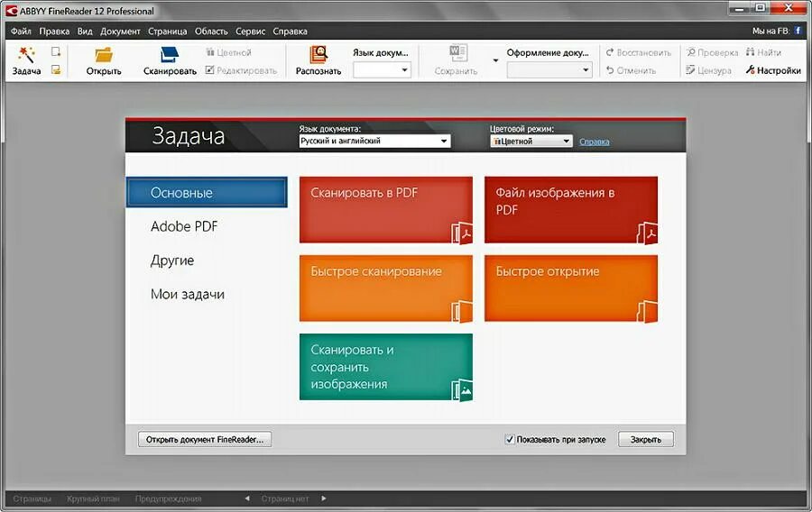Screen dimensions: 812x512
Task: Click Крупный план in status bar
Action: 93,498
